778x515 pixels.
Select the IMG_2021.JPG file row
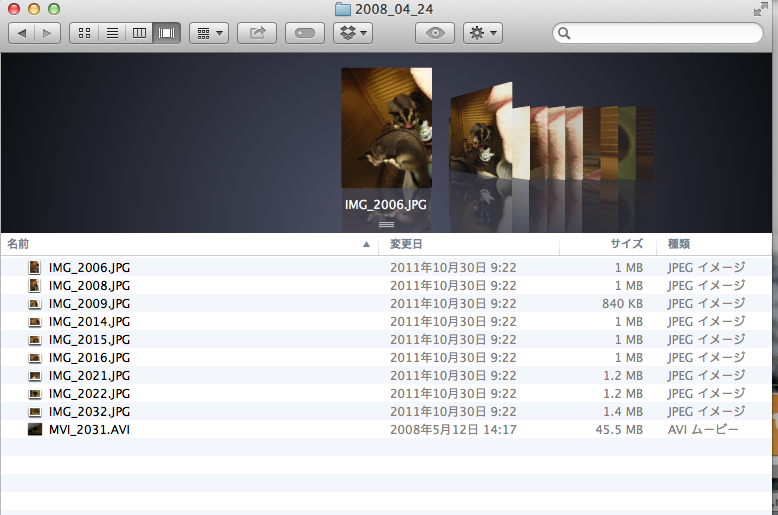point(386,376)
